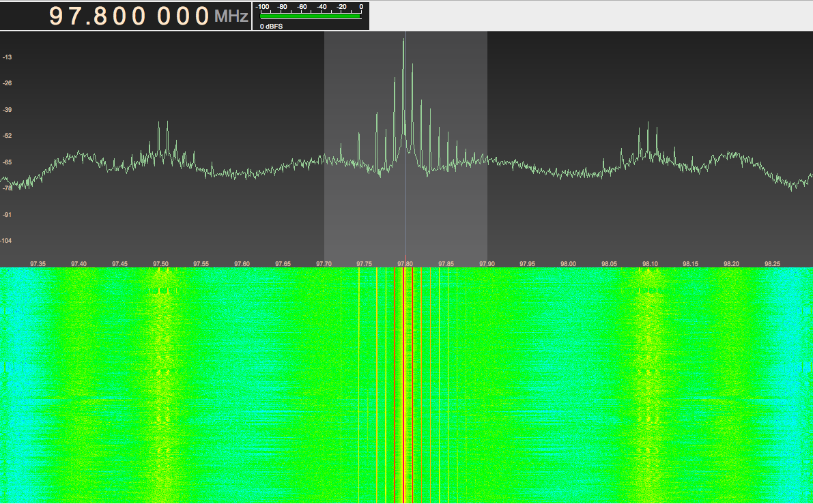Click the 0 dBFS meter reading
The image size is (813, 504).
coord(271,26)
